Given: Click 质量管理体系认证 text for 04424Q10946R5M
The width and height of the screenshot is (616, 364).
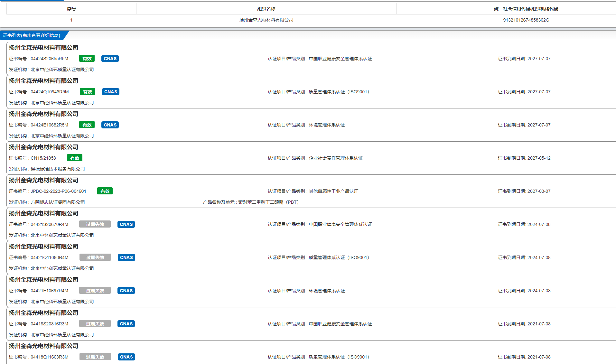Looking at the screenshot, I should click(339, 92).
